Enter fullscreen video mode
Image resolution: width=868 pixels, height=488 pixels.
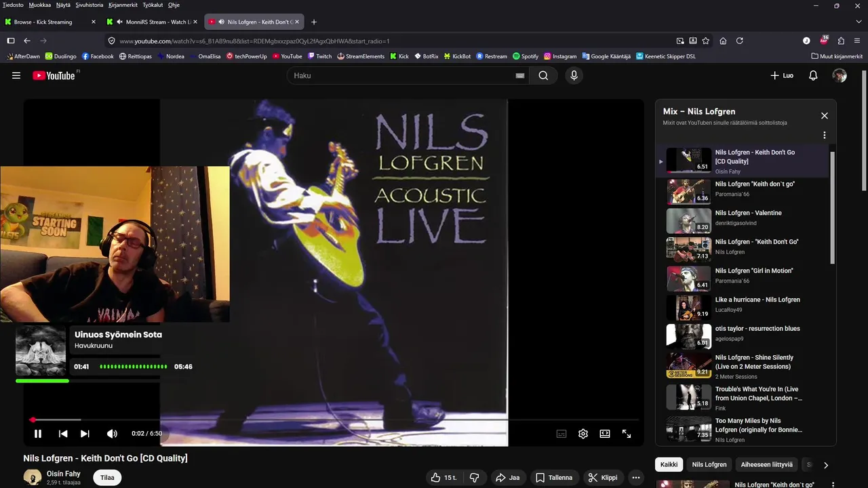pos(627,434)
